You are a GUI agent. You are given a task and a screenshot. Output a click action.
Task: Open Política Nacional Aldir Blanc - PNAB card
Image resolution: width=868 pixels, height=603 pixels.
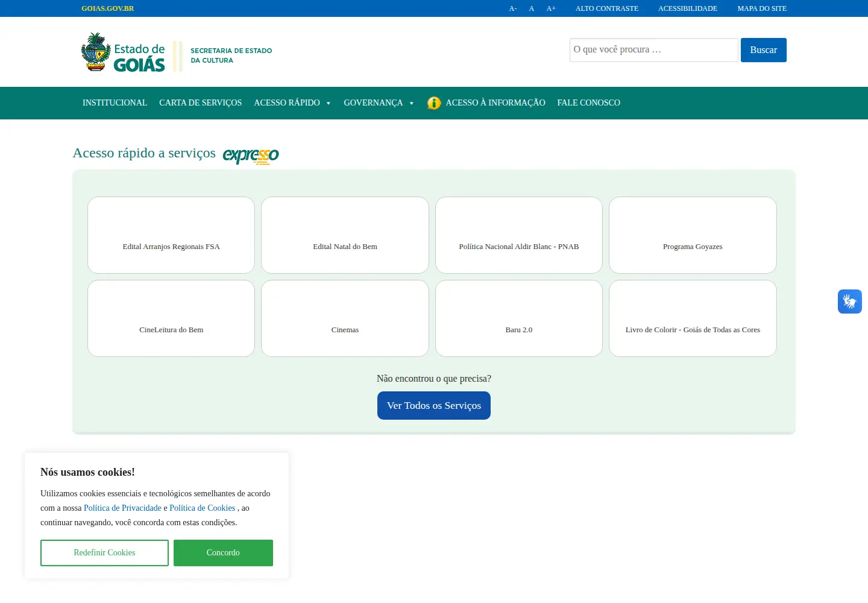coord(519,235)
